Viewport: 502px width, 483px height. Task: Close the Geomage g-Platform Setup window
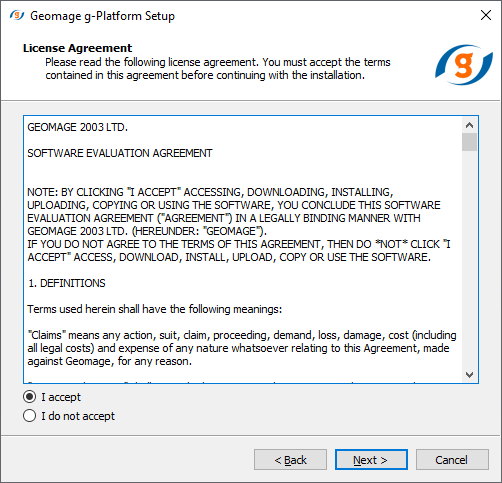486,15
